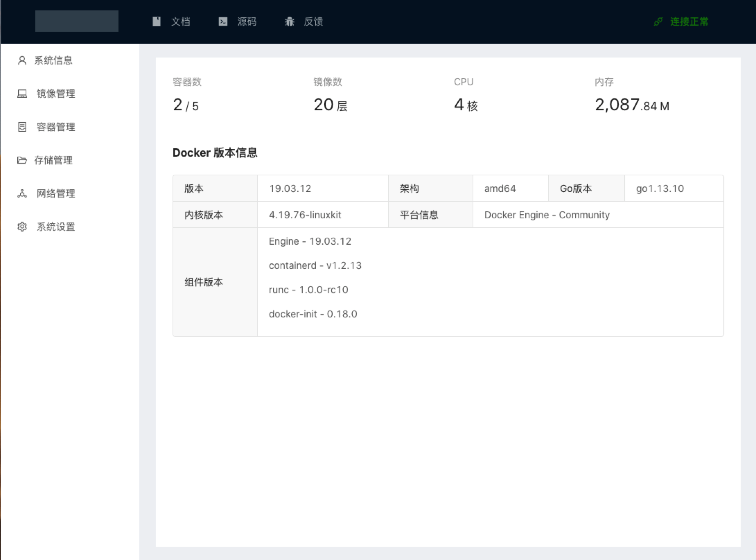Viewport: 756px width, 560px height.
Task: Click the container list icon beside 容器管理
Action: [x=22, y=127]
